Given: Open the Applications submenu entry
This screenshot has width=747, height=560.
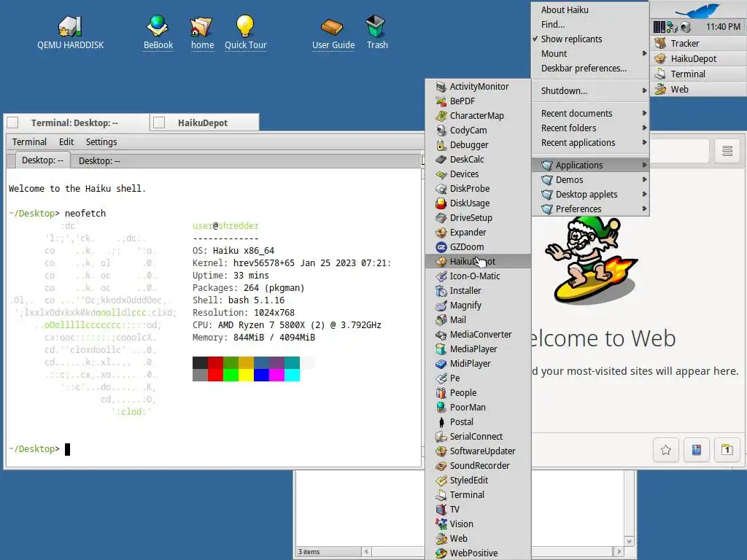Looking at the screenshot, I should click(590, 166).
